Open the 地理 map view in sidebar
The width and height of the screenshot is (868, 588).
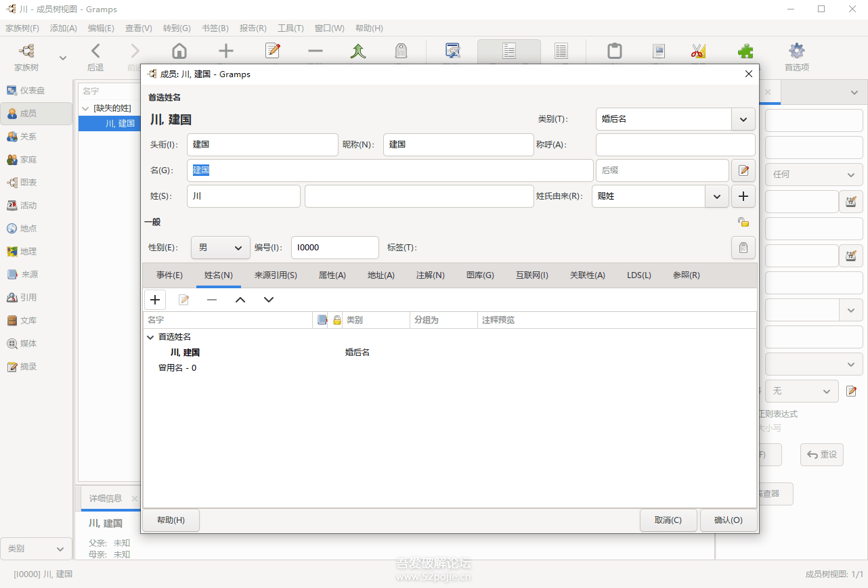point(28,252)
